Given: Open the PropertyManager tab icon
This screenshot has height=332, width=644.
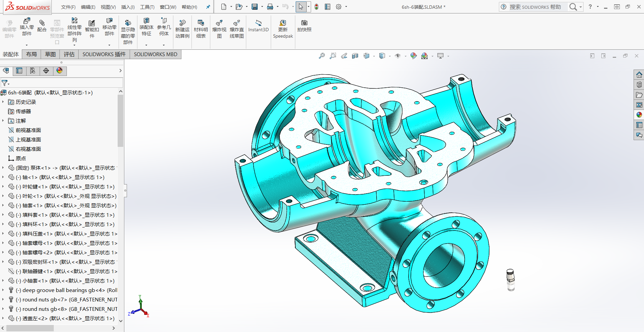Looking at the screenshot, I should coord(19,71).
